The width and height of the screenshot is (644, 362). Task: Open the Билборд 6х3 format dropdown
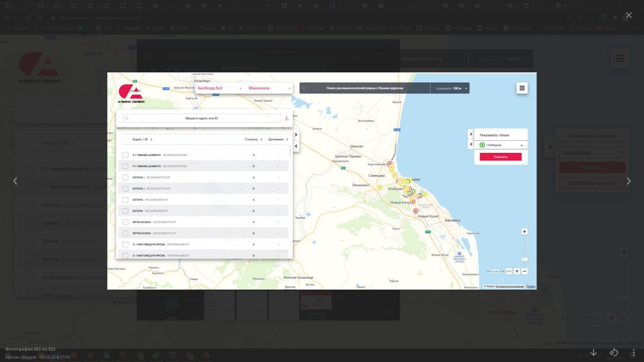(x=220, y=88)
